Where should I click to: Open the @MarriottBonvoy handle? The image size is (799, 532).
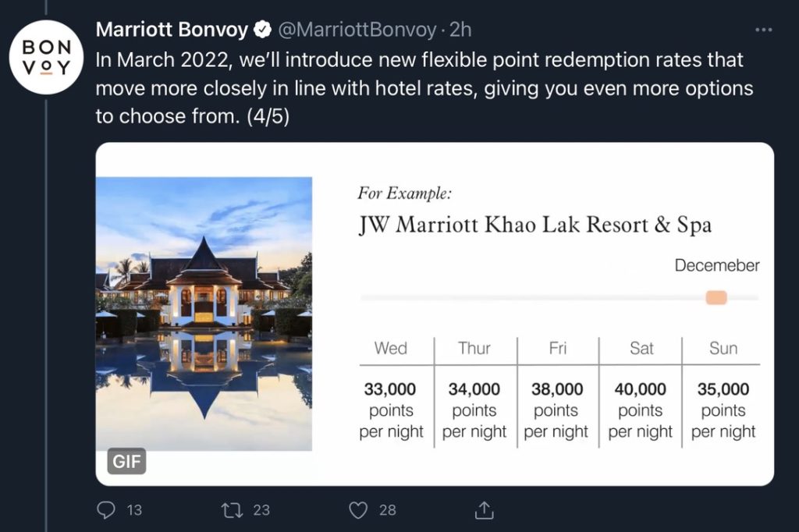(357, 30)
